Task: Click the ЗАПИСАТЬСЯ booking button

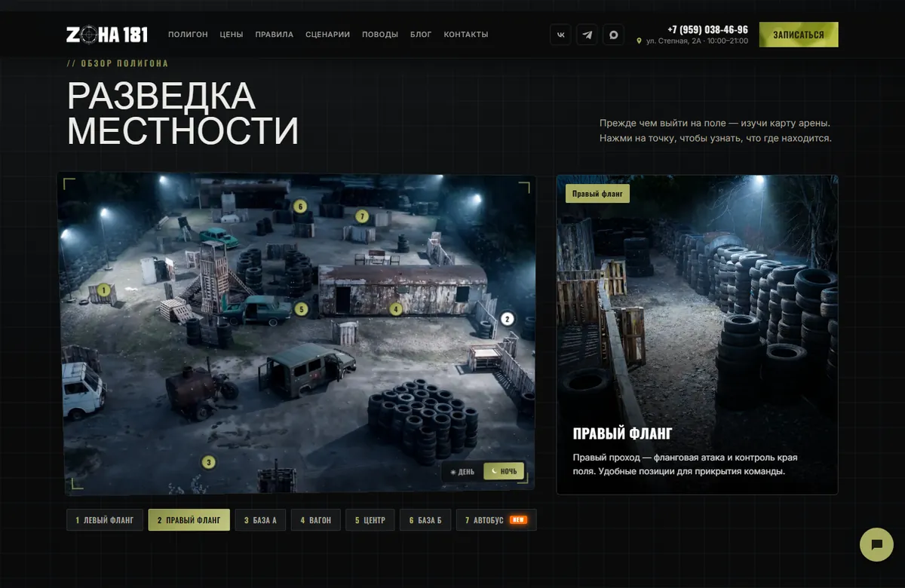Action: point(799,35)
